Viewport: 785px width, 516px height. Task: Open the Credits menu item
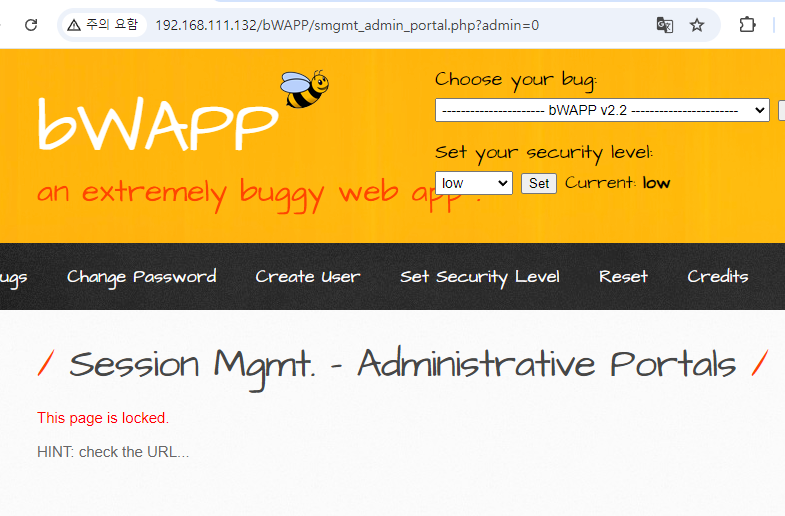pos(717,276)
